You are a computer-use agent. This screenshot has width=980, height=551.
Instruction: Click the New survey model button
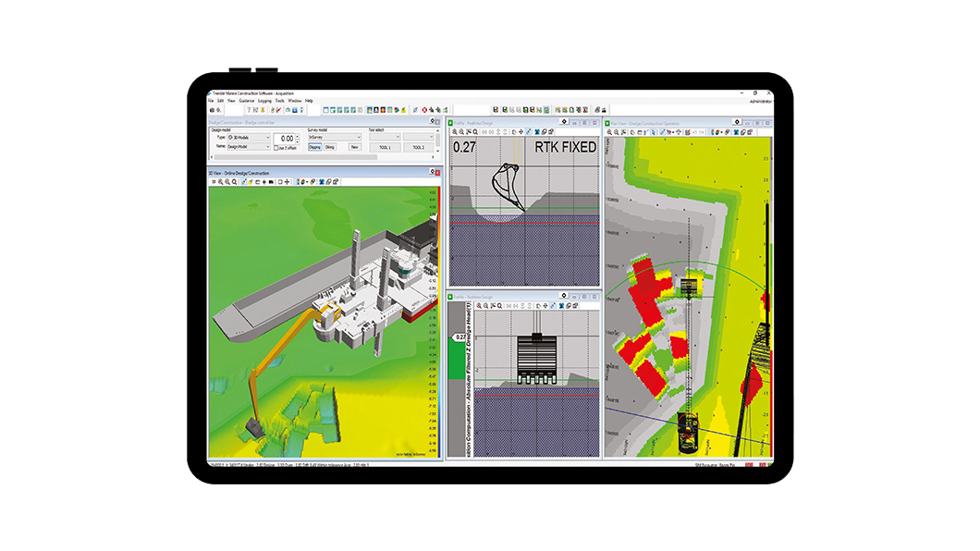coord(354,147)
